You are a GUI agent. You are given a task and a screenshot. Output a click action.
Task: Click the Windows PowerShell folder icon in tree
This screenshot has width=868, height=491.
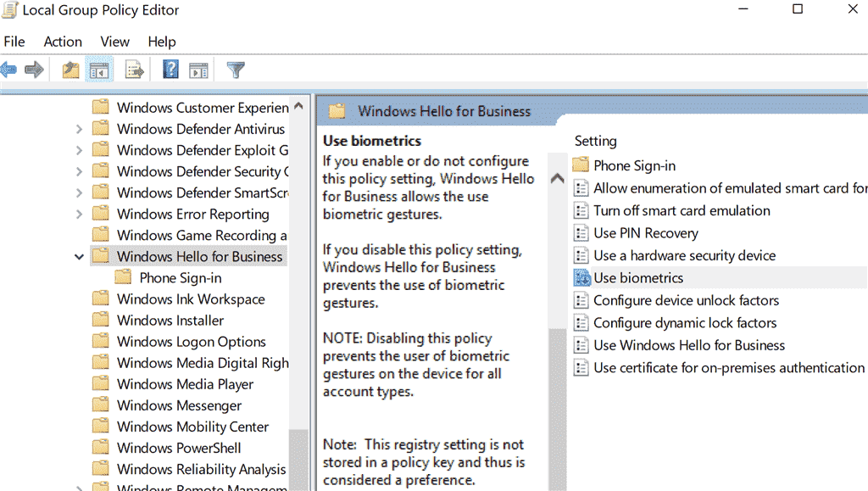[101, 447]
